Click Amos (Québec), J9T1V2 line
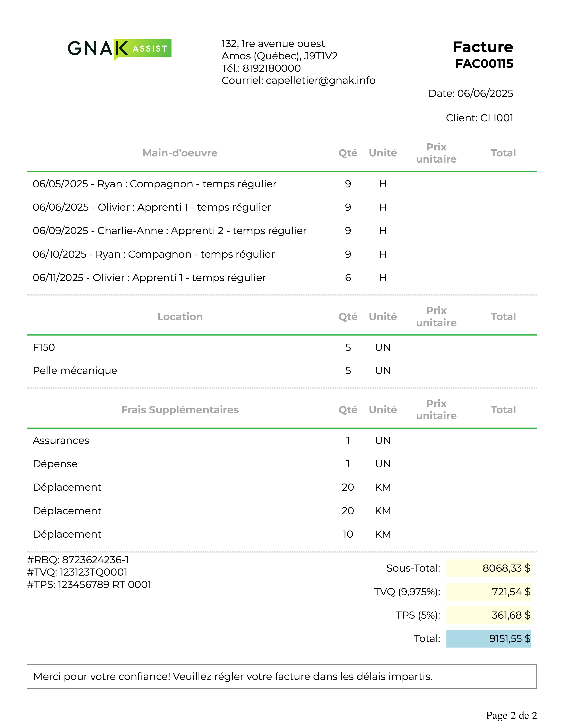This screenshot has height=728, width=563. 280,56
